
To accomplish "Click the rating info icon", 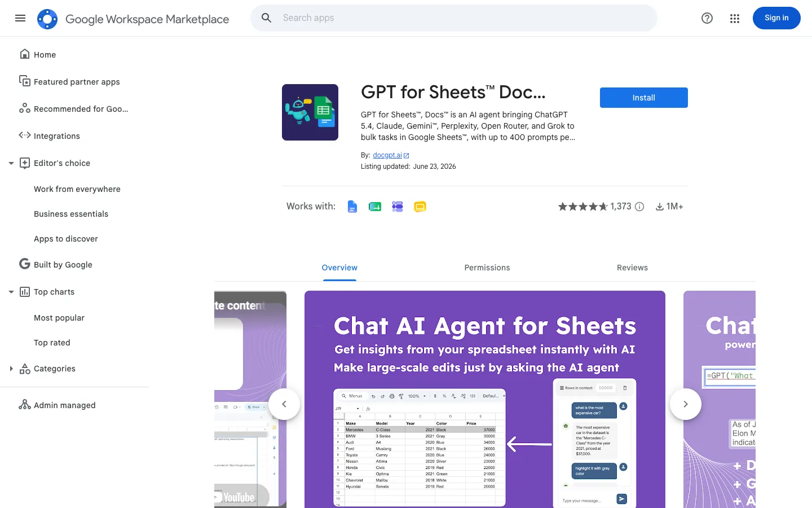I will (x=639, y=207).
